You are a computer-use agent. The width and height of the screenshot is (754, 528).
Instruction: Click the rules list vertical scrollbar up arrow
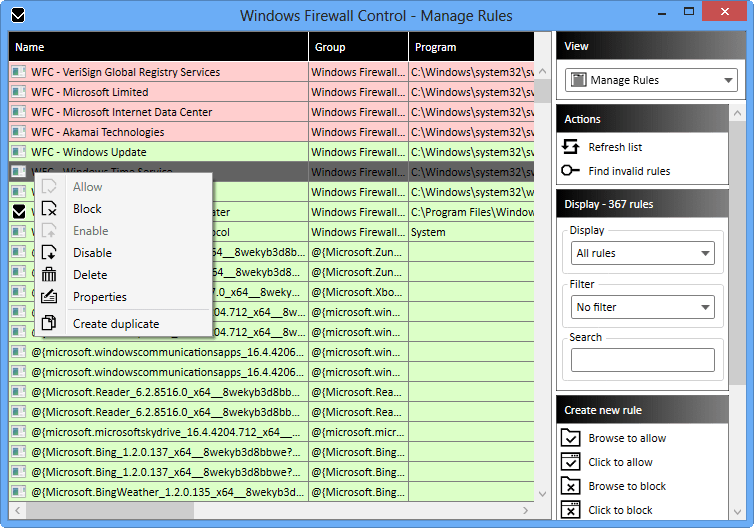pyautogui.click(x=542, y=71)
